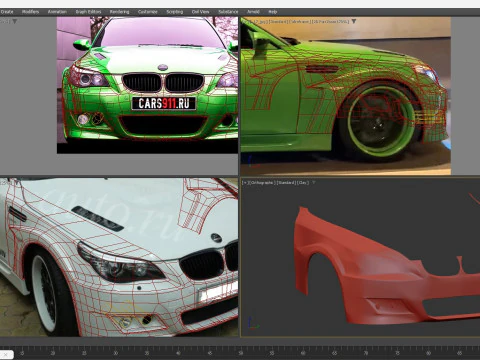Open the Modifiers menu
Viewport: 480px width, 360px height.
30,12
